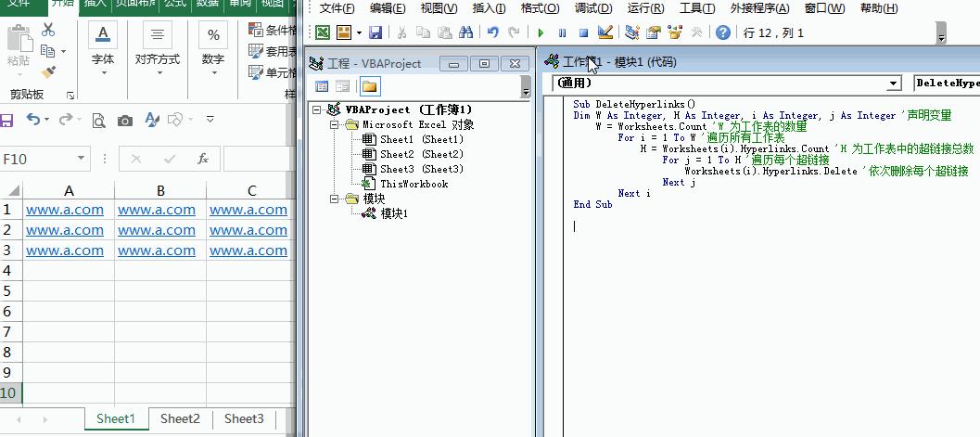980x437 pixels.
Task: Toggle Folders view in Project panel
Action: click(x=369, y=86)
